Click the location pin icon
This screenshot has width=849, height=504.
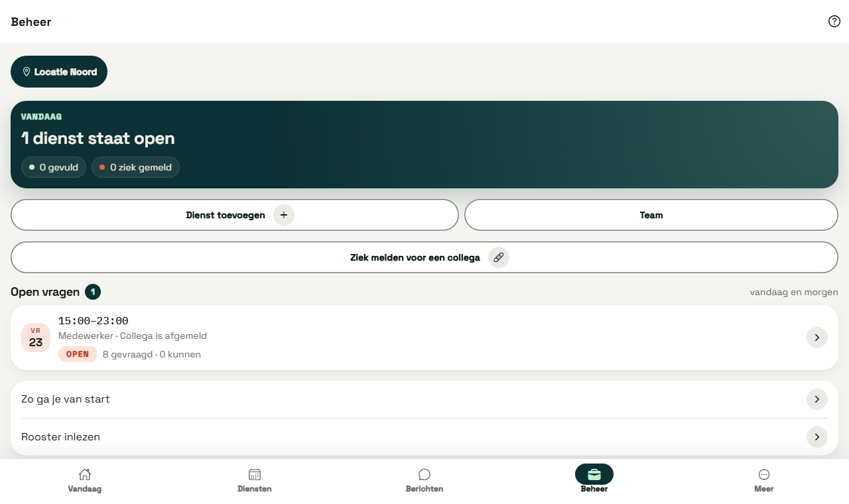tap(27, 72)
